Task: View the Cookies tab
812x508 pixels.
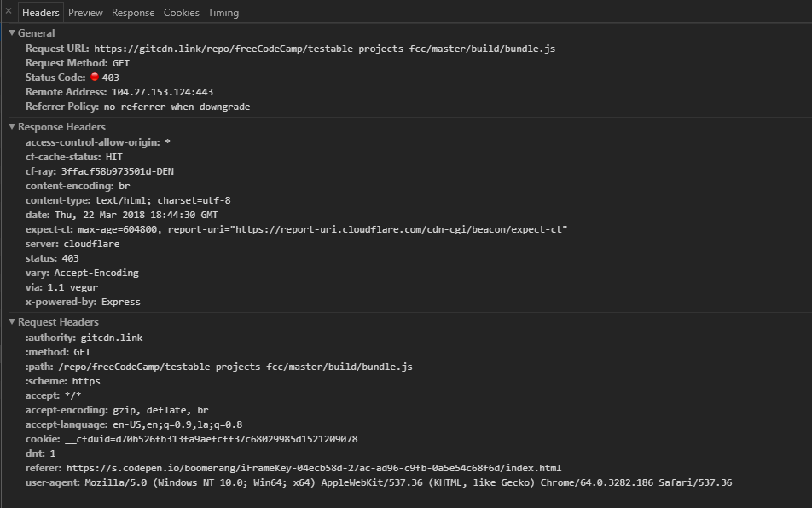Action: coord(181,12)
